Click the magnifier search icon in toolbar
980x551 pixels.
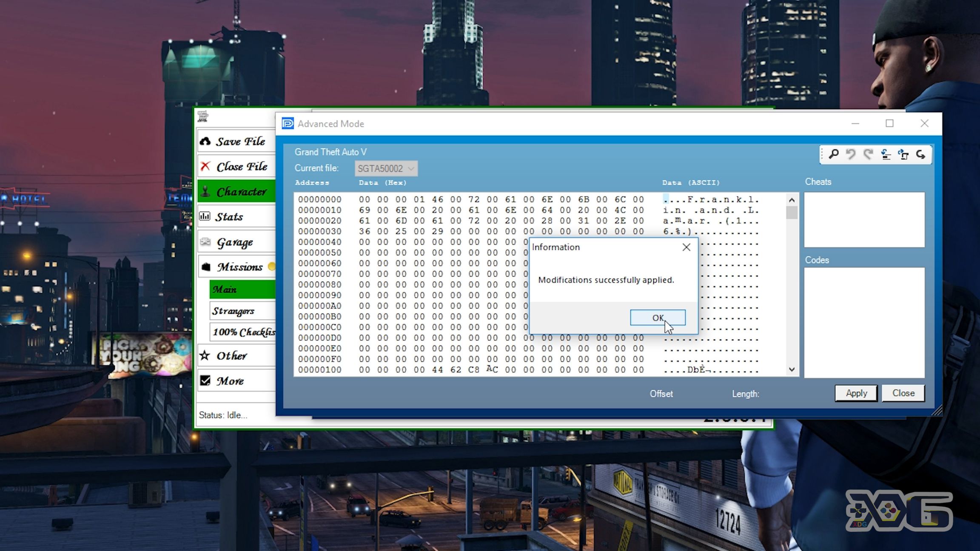pos(834,154)
